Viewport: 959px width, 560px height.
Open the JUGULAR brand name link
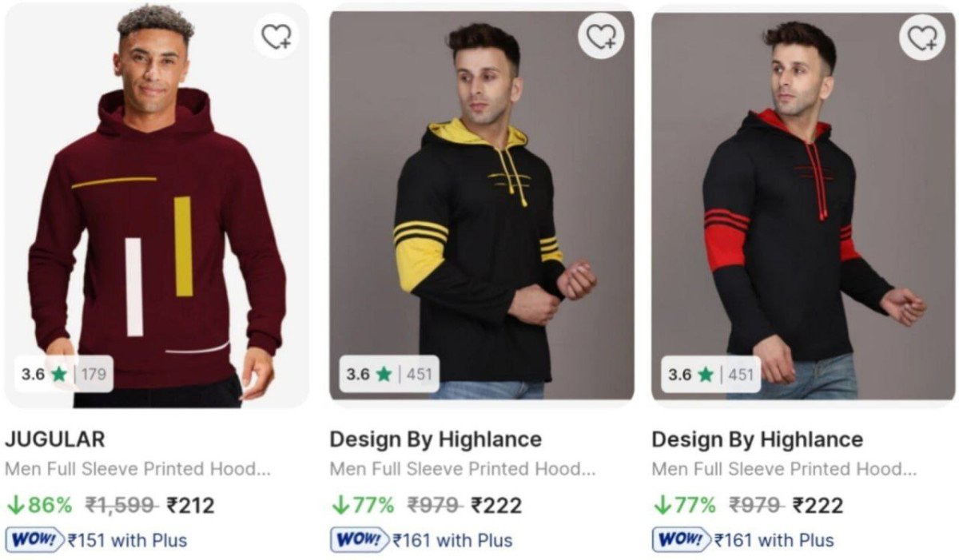pyautogui.click(x=54, y=439)
